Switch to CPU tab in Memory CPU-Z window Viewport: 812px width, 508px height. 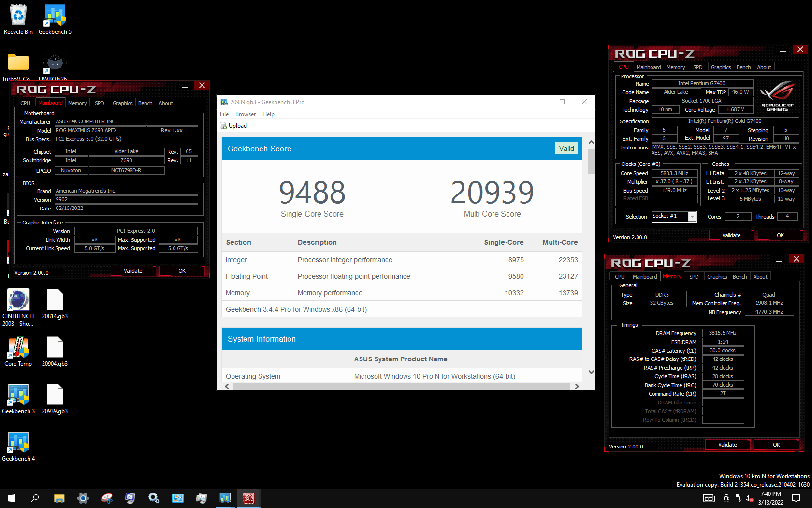620,277
